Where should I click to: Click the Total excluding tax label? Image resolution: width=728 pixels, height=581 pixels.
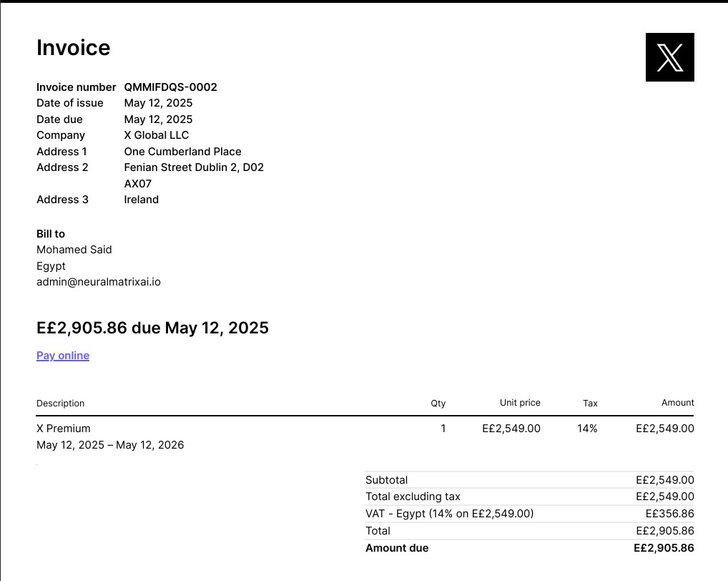[x=413, y=497]
